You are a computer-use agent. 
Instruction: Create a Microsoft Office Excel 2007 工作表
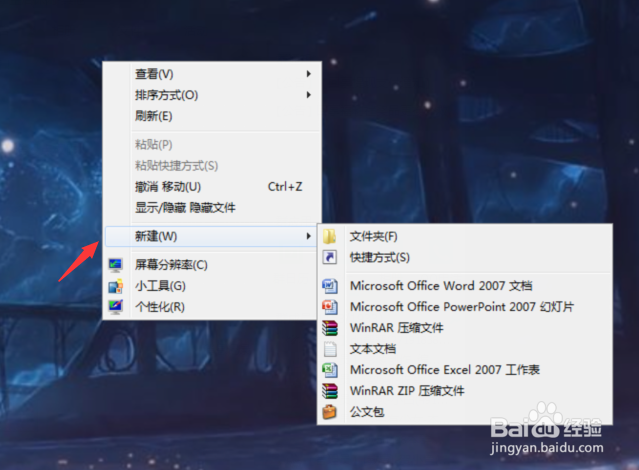coord(465,370)
